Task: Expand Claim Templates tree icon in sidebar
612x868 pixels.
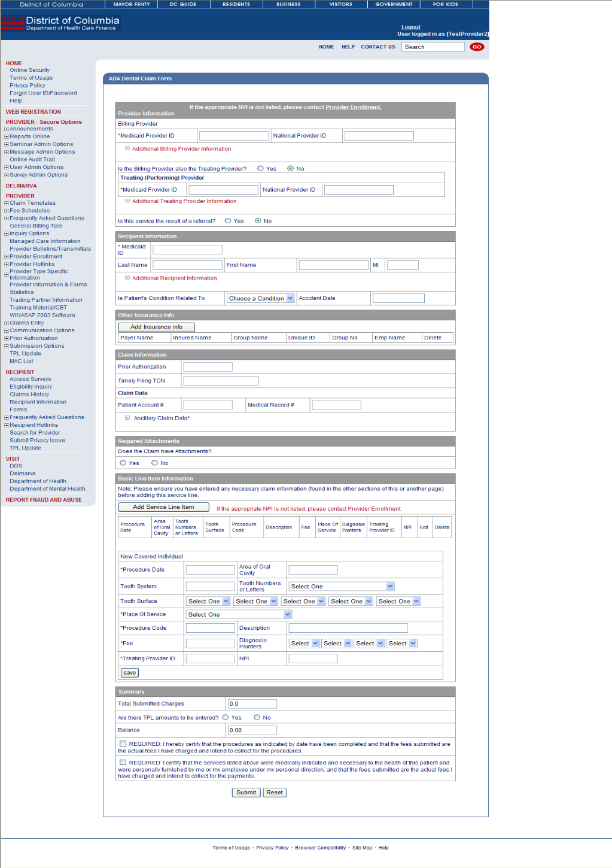Action: point(7,203)
